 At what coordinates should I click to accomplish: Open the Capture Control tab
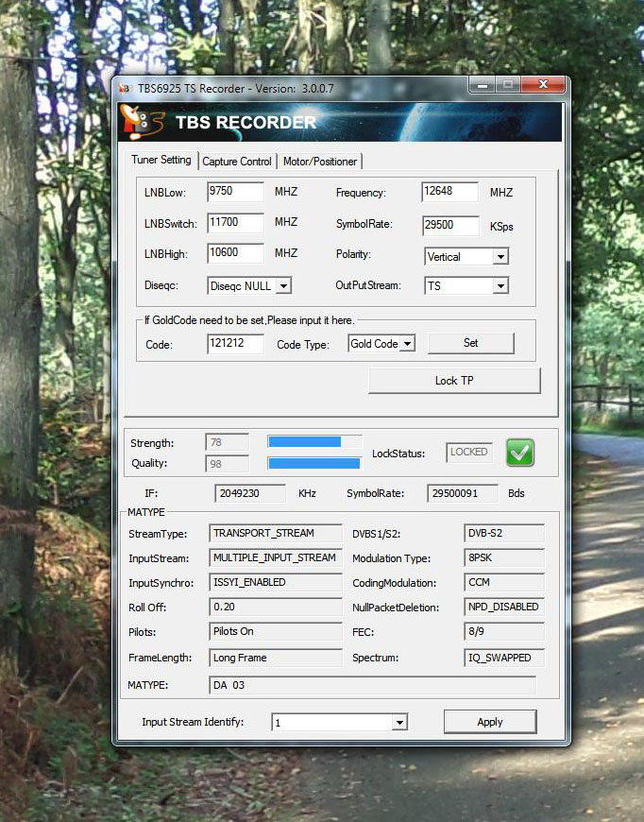237,162
